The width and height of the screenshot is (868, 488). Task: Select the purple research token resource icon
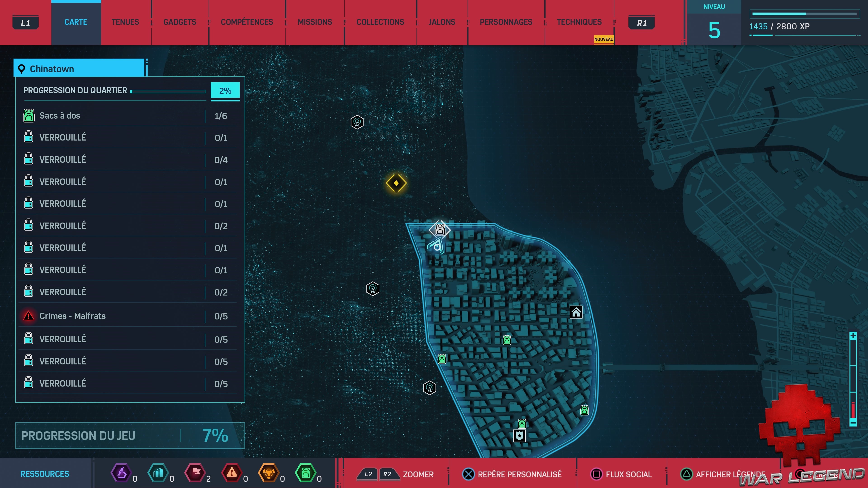121,473
